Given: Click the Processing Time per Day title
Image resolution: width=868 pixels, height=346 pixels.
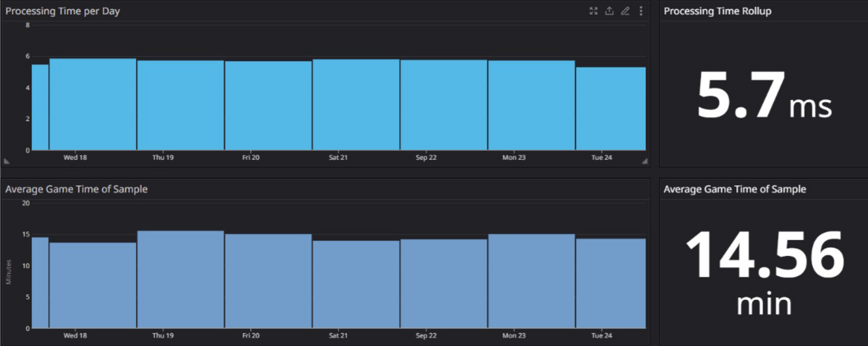Looking at the screenshot, I should [x=62, y=11].
